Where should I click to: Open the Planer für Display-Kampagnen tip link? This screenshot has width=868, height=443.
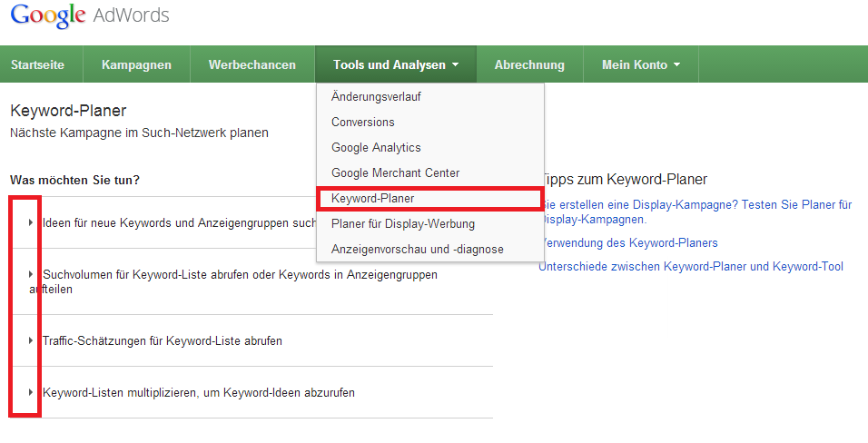[x=695, y=212]
